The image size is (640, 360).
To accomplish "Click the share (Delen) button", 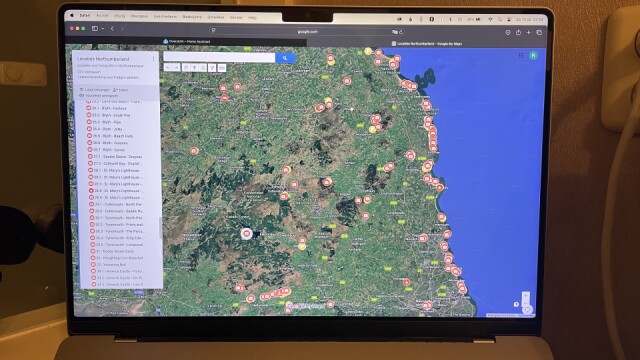I will pyautogui.click(x=120, y=89).
